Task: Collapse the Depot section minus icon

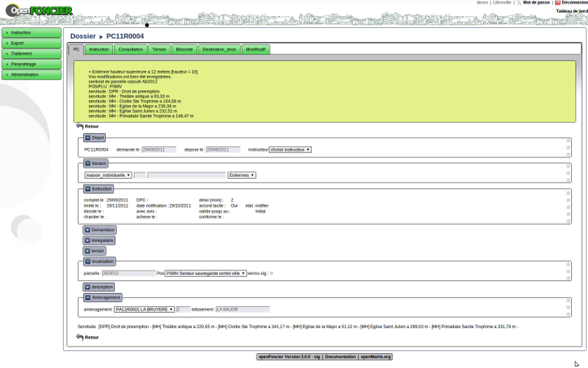Action: tap(87, 138)
